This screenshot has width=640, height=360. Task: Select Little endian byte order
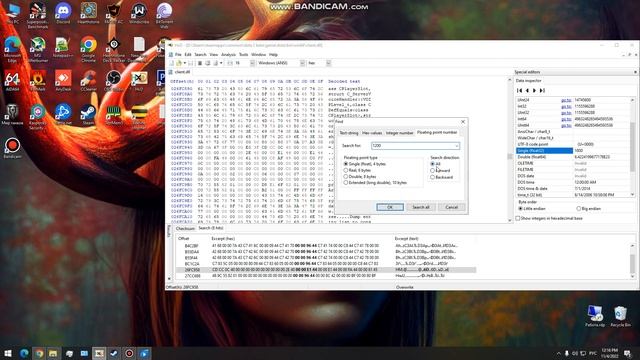coord(531,209)
